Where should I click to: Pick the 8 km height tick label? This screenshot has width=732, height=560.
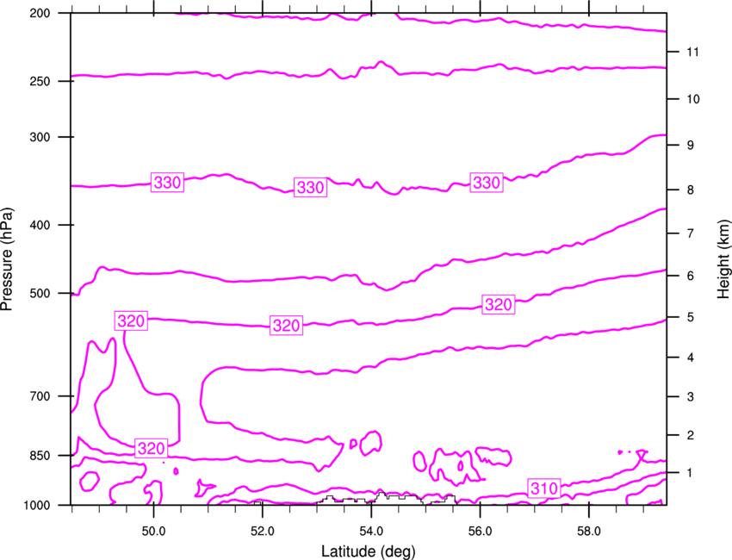click(x=690, y=190)
